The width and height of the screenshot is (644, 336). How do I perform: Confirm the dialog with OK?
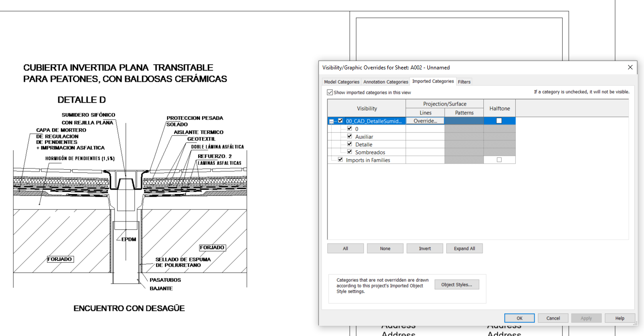pos(520,318)
